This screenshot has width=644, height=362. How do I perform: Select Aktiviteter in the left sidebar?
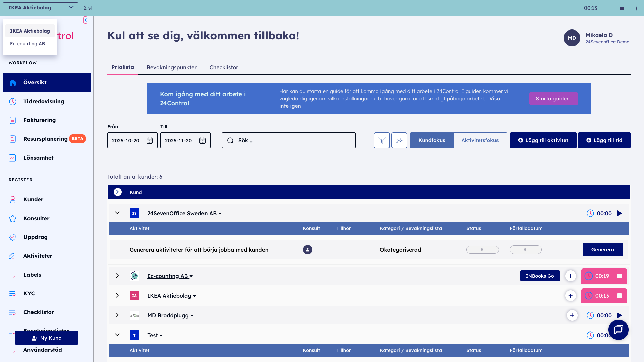tap(38, 256)
